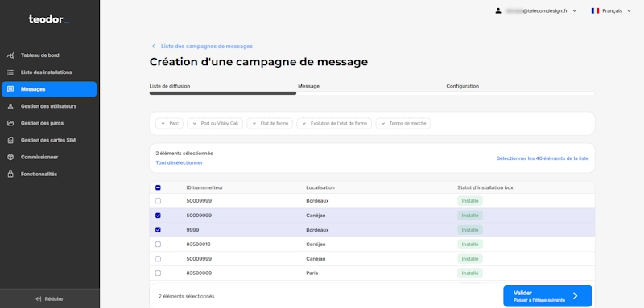Click the step progress bar
The image size is (644, 308).
click(372, 93)
